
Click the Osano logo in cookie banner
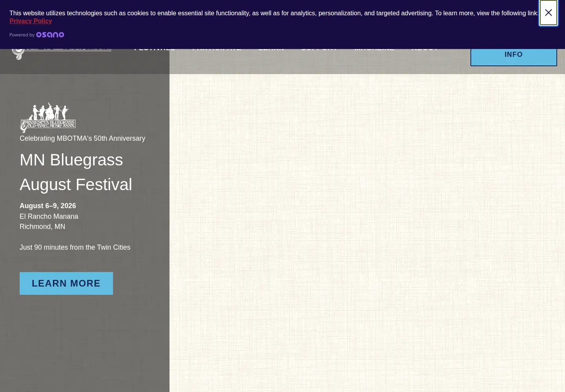tap(50, 35)
